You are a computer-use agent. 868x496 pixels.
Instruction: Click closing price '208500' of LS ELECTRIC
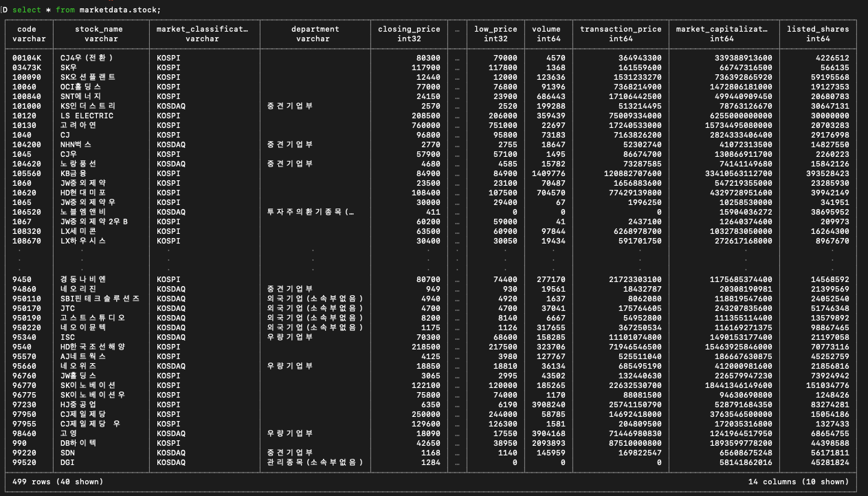pyautogui.click(x=425, y=116)
